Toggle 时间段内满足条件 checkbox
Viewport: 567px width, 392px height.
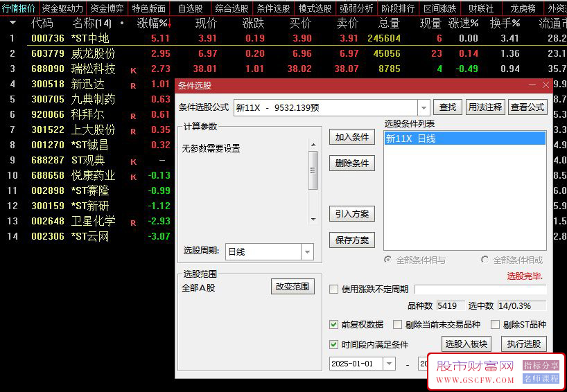tap(334, 344)
